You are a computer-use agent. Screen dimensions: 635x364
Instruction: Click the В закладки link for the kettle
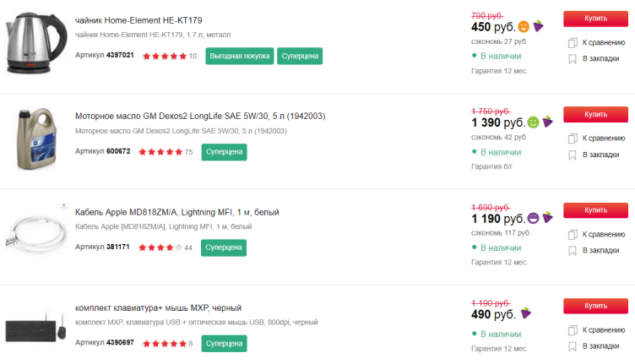pyautogui.click(x=600, y=59)
